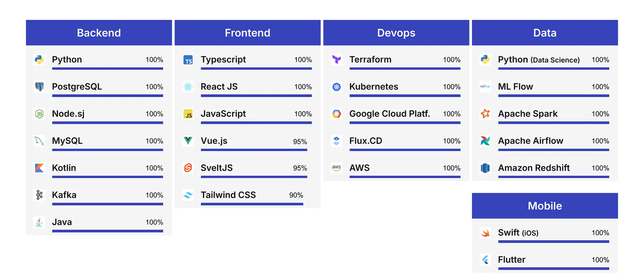
Task: Click the Apache Airflow label
Action: [531, 141]
